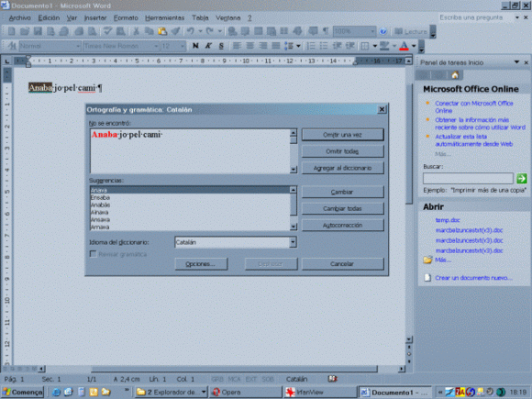Open the Edición menu
Image resolution: width=532 pixels, height=399 pixels.
click(x=49, y=18)
